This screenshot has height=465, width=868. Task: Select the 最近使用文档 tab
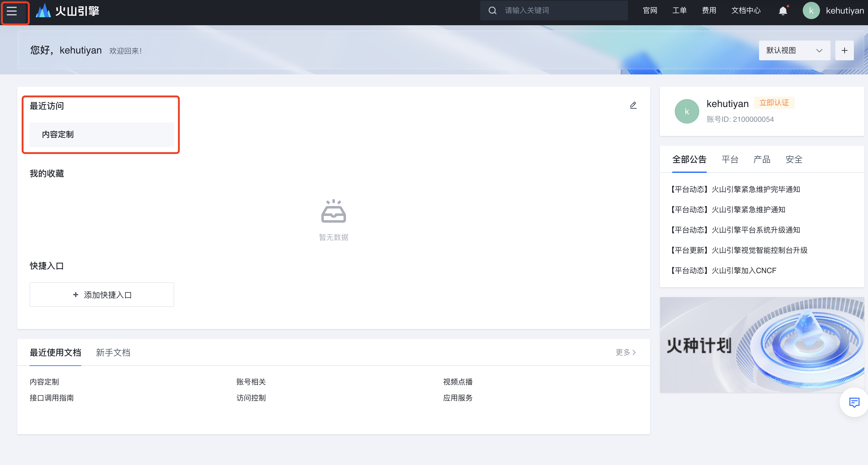(x=55, y=352)
